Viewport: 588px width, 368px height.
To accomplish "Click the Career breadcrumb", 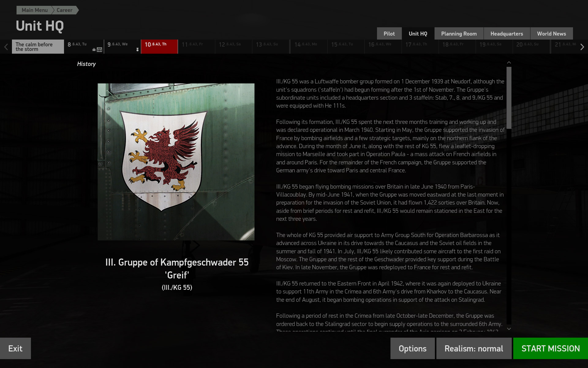I will tap(65, 10).
